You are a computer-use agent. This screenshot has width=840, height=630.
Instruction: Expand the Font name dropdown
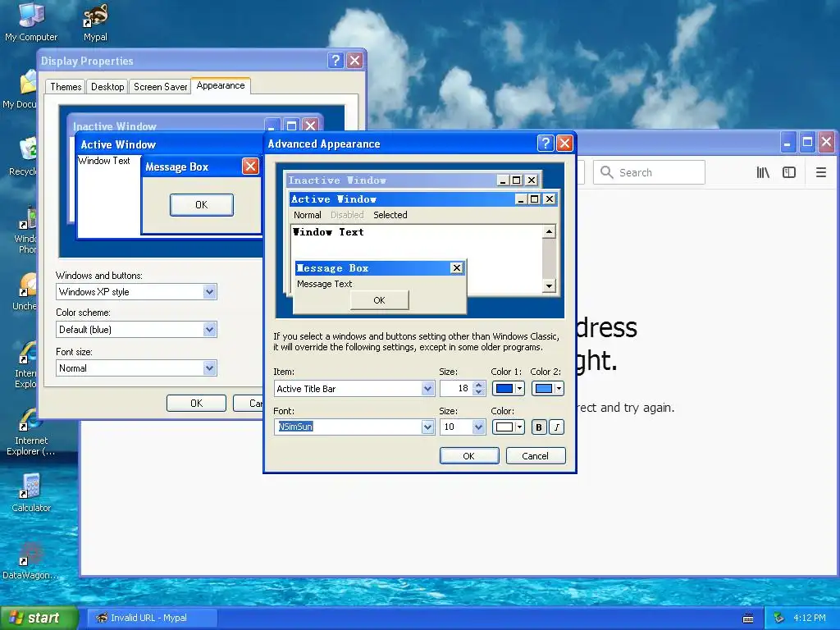[x=427, y=427]
